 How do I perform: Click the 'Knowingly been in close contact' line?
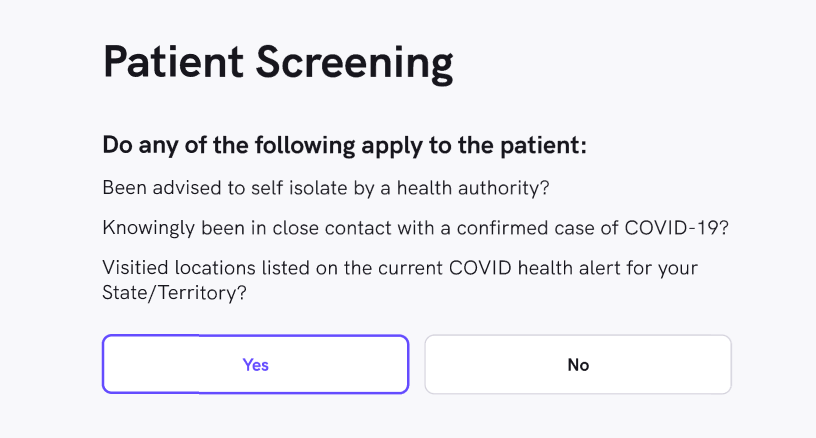[x=415, y=228]
